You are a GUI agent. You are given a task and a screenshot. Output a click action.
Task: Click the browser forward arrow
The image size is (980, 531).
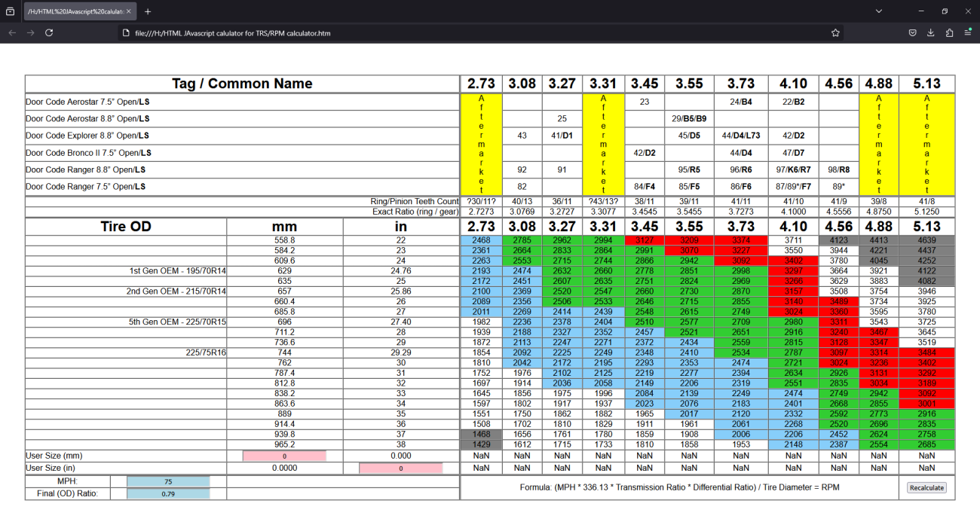pos(30,33)
